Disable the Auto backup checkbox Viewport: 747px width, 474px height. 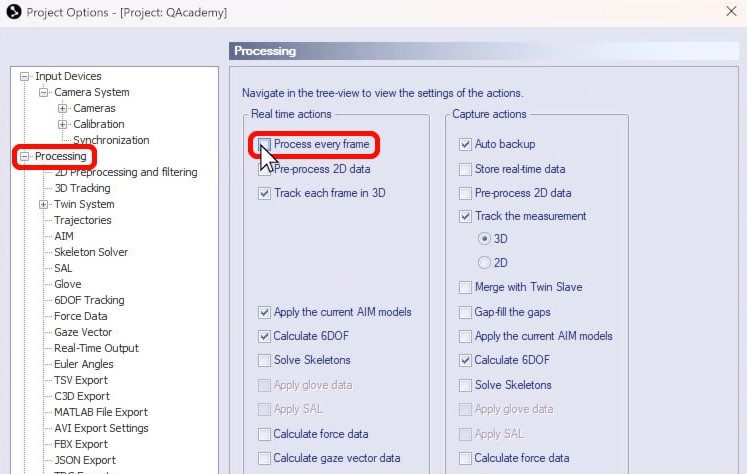click(465, 145)
